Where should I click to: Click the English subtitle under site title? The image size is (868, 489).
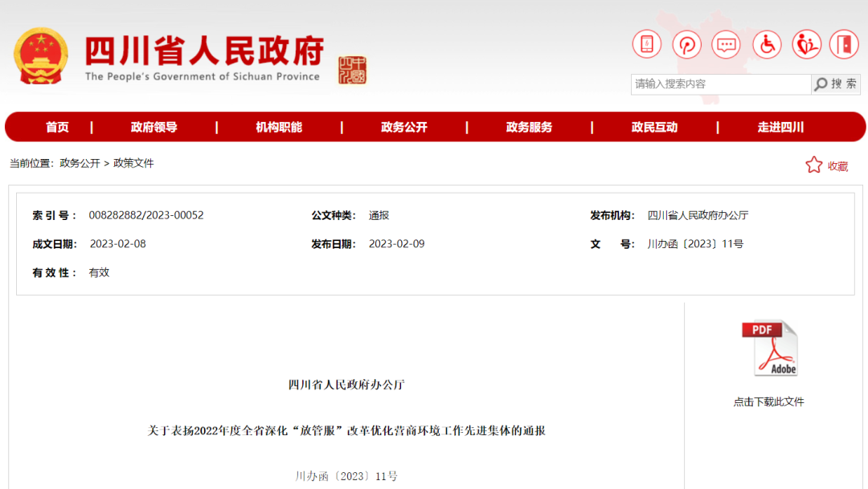[x=203, y=76]
